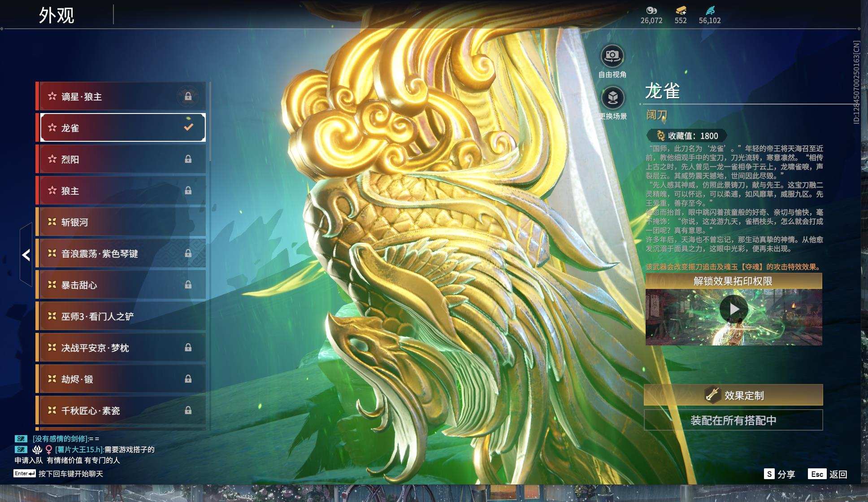This screenshot has width=868, height=502.
Task: Click 按下回车键开始聊天 chat prompt
Action: [70, 473]
